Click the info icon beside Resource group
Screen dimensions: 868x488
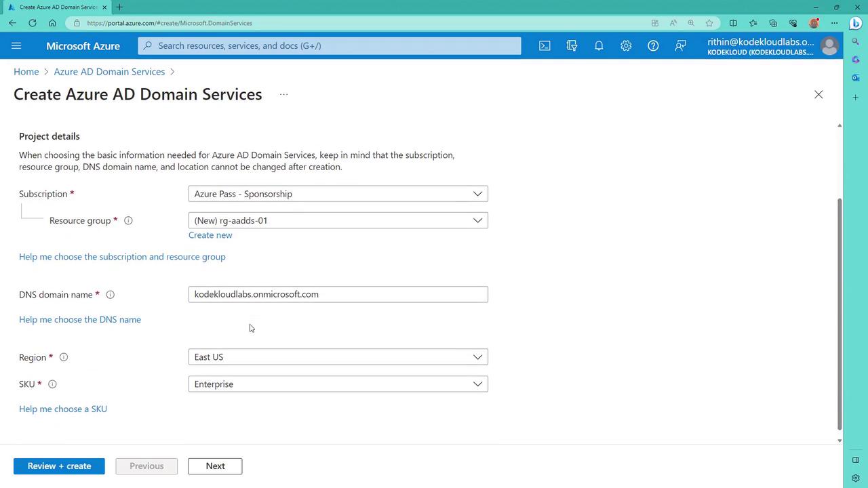(128, 220)
